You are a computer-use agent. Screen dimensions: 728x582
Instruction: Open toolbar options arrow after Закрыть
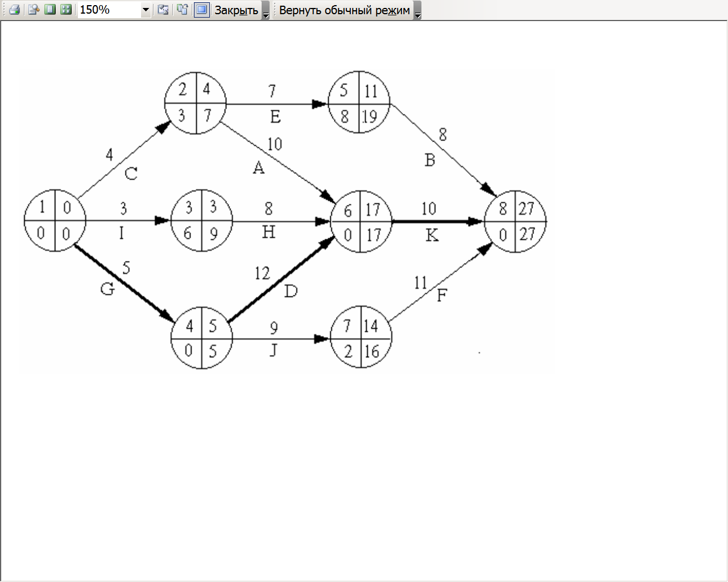coord(266,11)
